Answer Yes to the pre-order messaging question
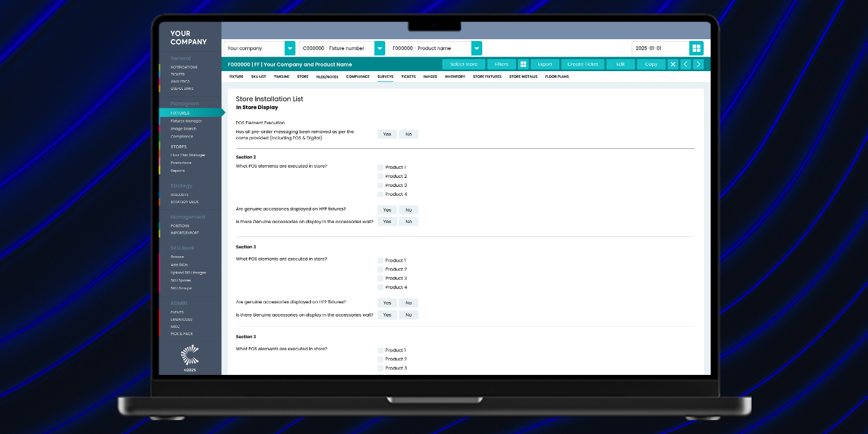 (x=387, y=134)
